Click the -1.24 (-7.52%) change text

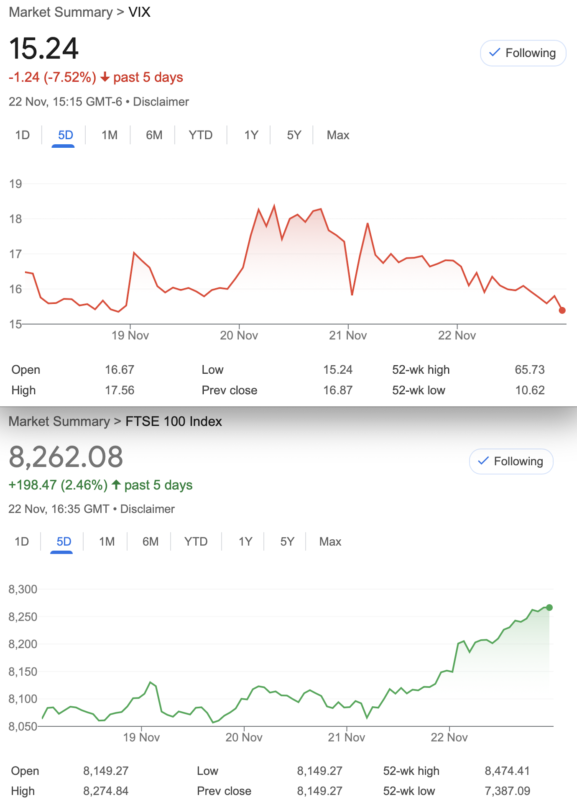53,78
